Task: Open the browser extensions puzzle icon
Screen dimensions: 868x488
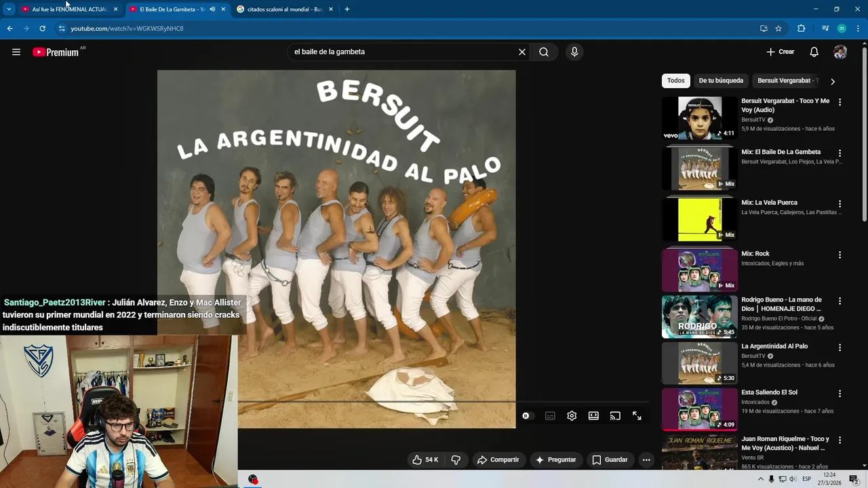Action: (801, 28)
